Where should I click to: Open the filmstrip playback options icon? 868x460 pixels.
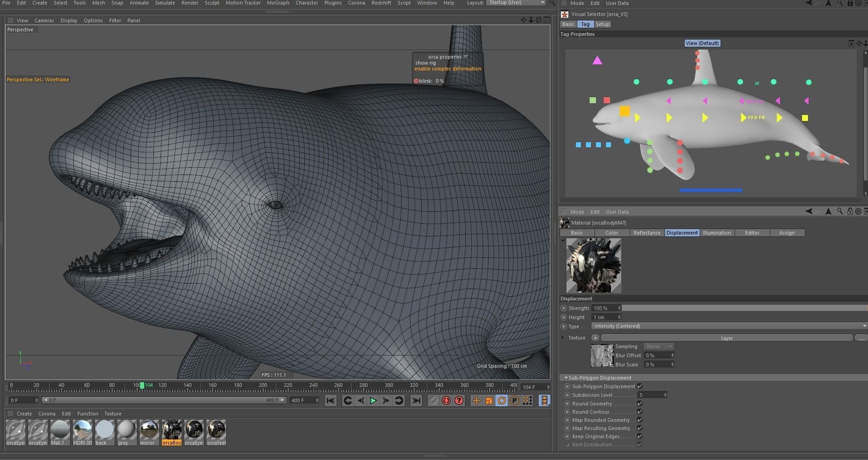point(544,400)
